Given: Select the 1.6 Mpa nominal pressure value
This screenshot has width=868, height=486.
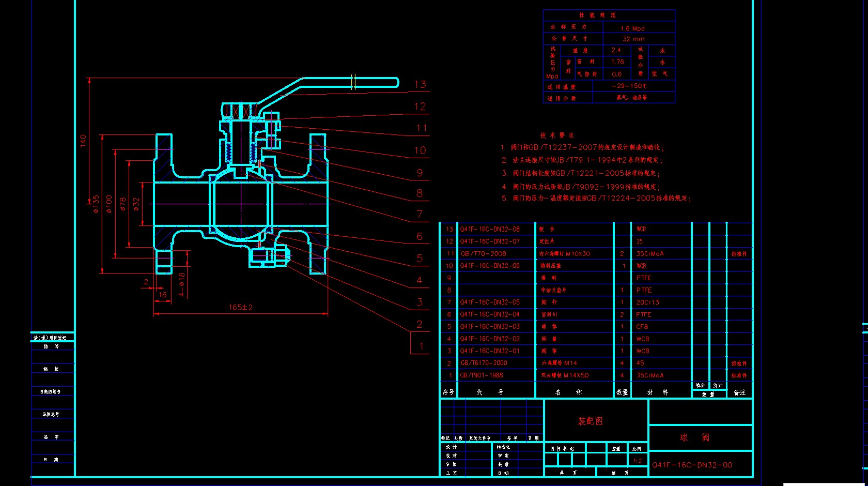Looking at the screenshot, I should [x=632, y=28].
